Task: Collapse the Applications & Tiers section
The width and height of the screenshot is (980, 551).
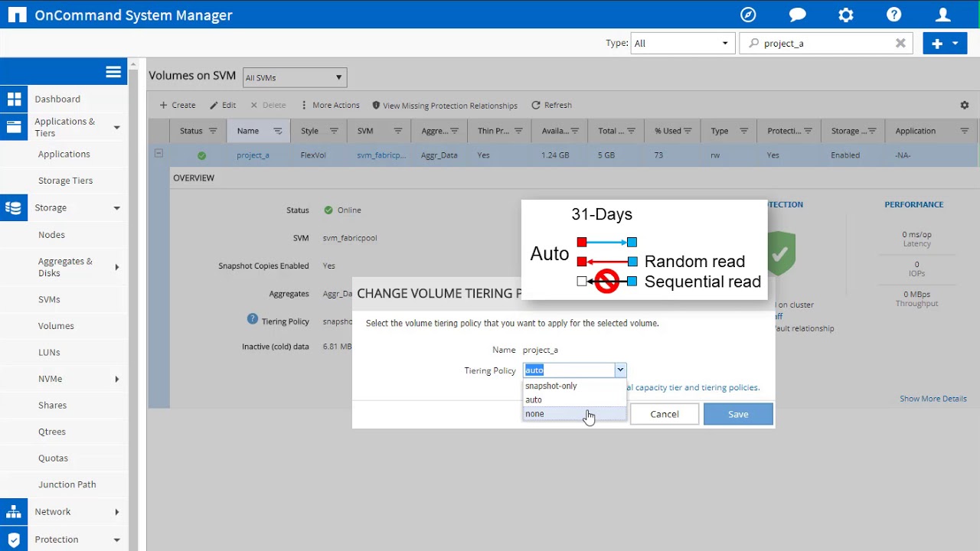Action: [117, 128]
